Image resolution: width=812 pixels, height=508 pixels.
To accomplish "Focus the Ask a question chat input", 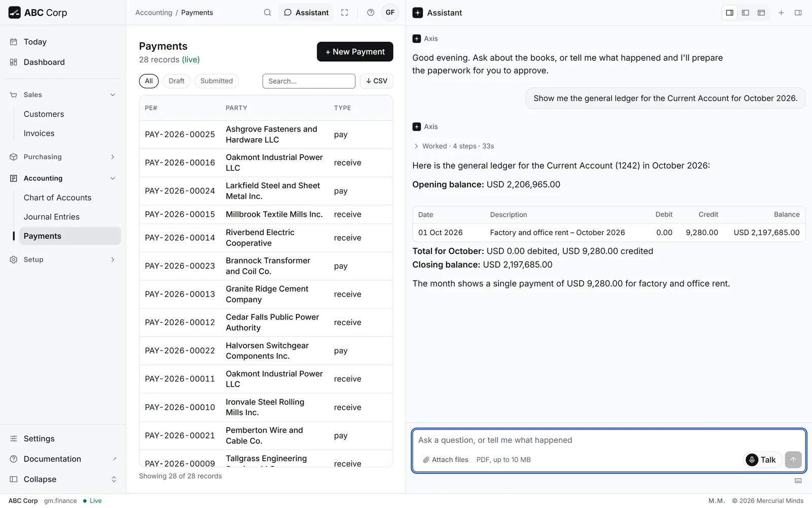I will pos(608,440).
